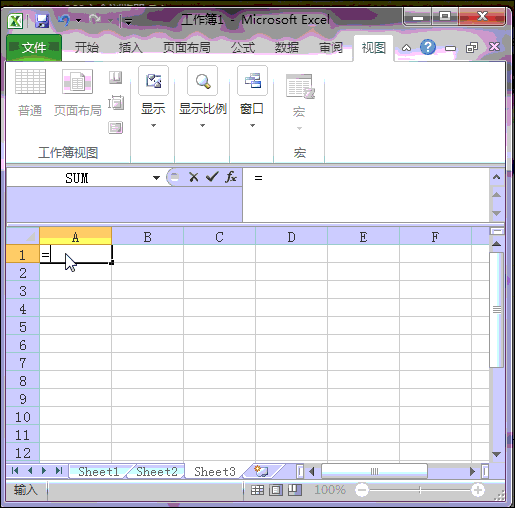515x508 pixels.
Task: Switch to the 页面布局 ribbon tab
Action: [187, 47]
